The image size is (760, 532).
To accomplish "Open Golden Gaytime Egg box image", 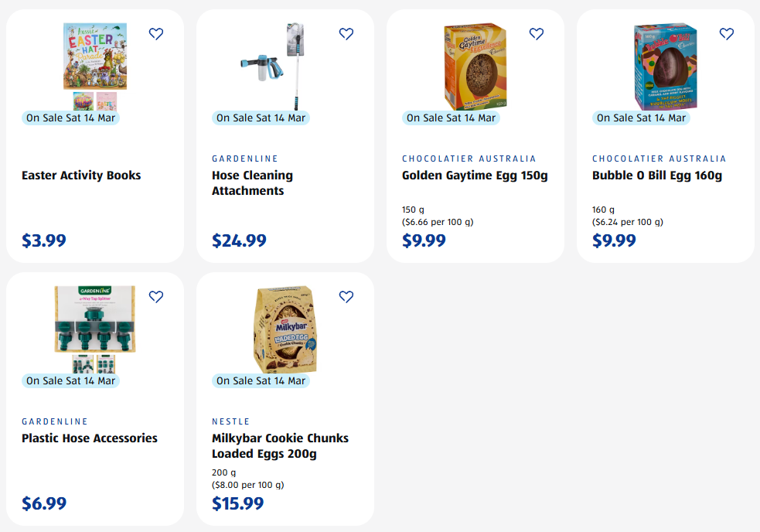I will coord(475,66).
